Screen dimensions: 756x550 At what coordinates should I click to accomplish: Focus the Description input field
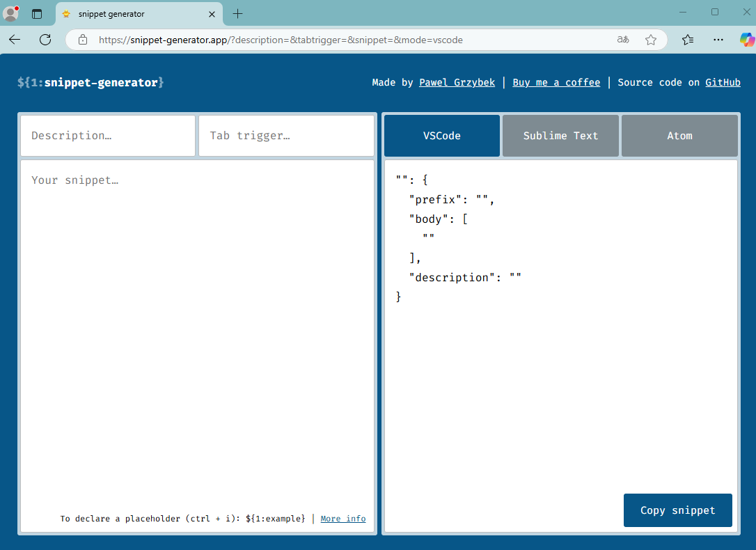[x=108, y=136]
